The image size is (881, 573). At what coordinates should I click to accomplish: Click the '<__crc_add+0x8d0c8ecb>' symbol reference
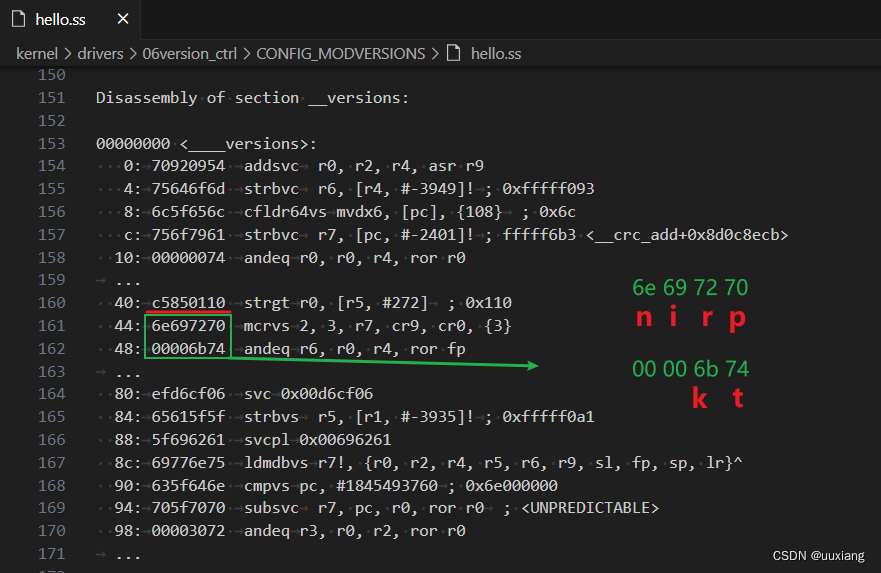tap(687, 235)
